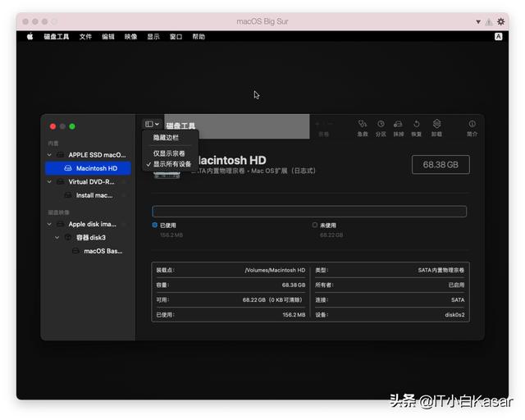
Task: Select Install mac... volume in sidebar
Action: click(88, 195)
